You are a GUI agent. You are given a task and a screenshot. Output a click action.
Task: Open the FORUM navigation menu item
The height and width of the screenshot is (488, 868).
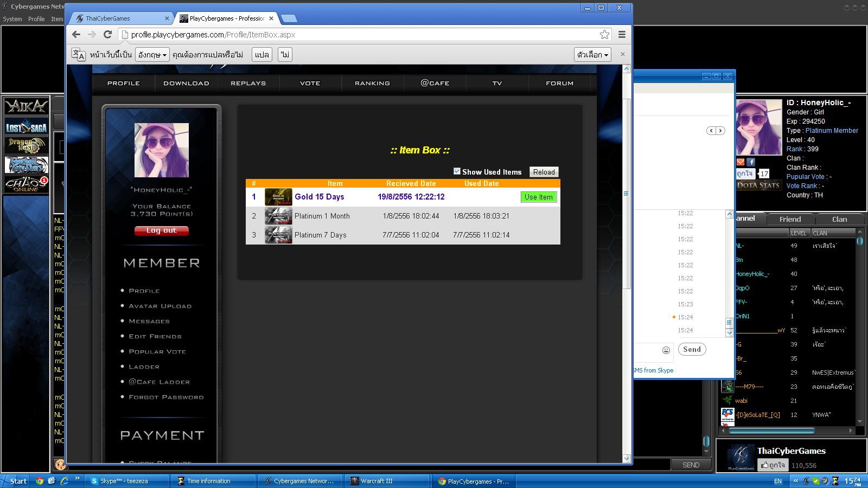pyautogui.click(x=560, y=84)
